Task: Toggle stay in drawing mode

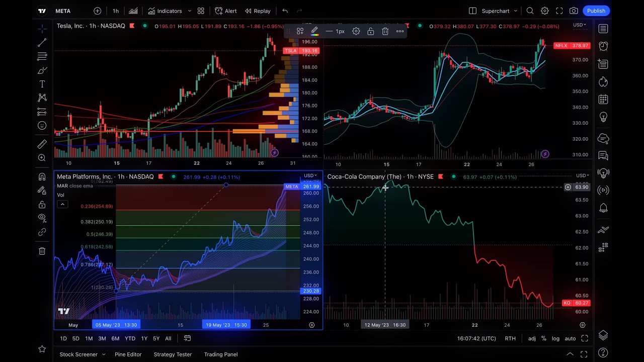Action: coord(42,191)
